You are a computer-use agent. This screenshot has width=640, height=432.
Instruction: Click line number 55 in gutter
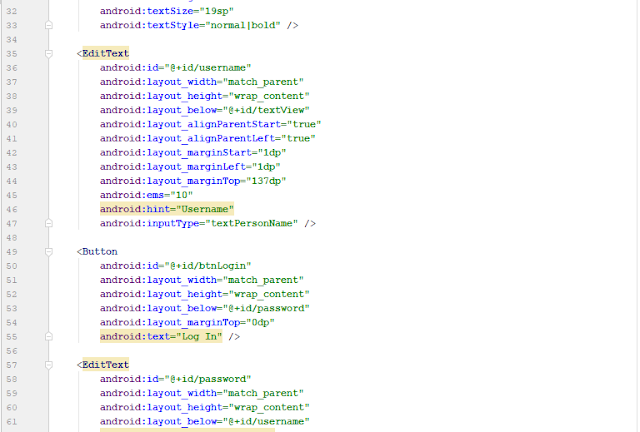point(12,337)
